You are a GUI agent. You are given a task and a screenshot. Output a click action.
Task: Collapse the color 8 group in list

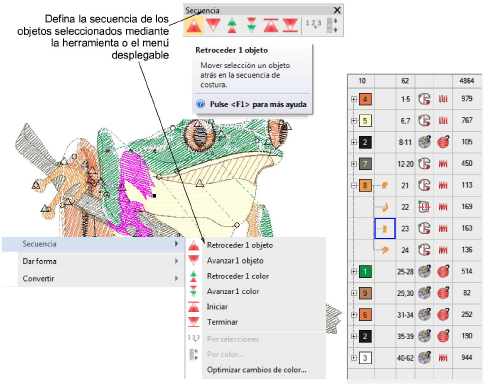tap(354, 185)
